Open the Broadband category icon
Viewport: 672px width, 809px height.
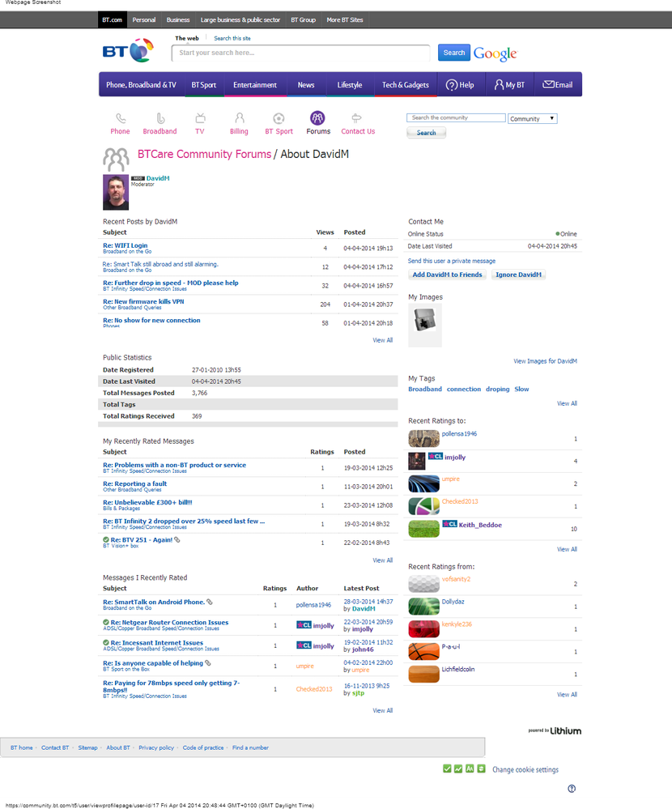point(160,119)
